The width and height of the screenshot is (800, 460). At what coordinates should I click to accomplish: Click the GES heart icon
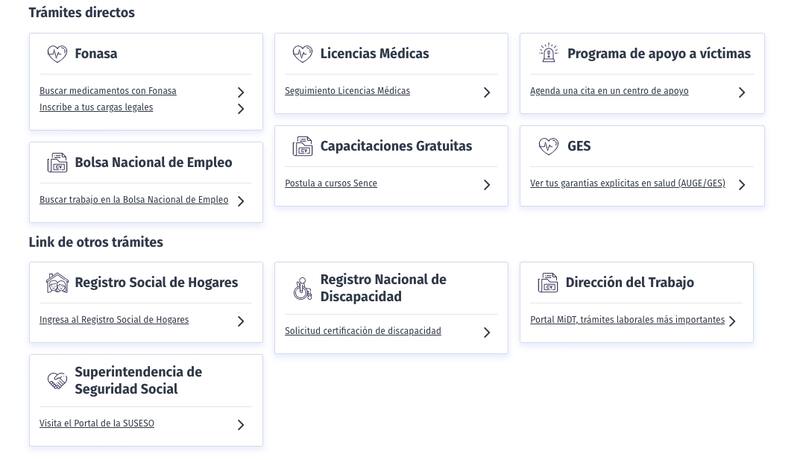(548, 147)
